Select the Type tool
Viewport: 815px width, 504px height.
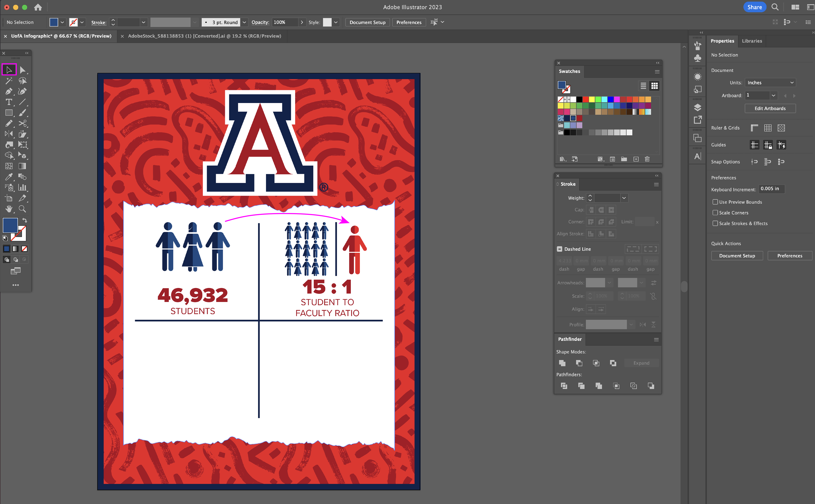(x=9, y=102)
